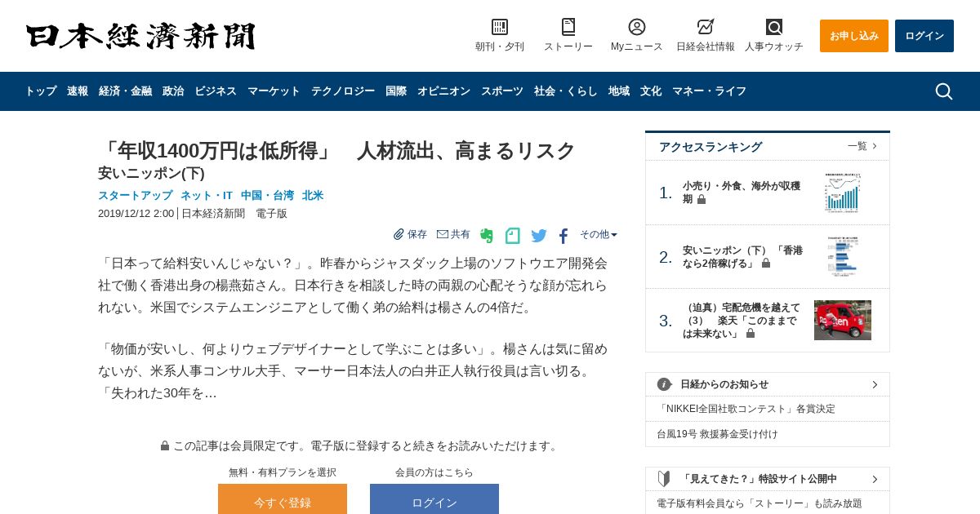980x514 pixels.
Task: Share article on Facebook
Action: click(563, 236)
